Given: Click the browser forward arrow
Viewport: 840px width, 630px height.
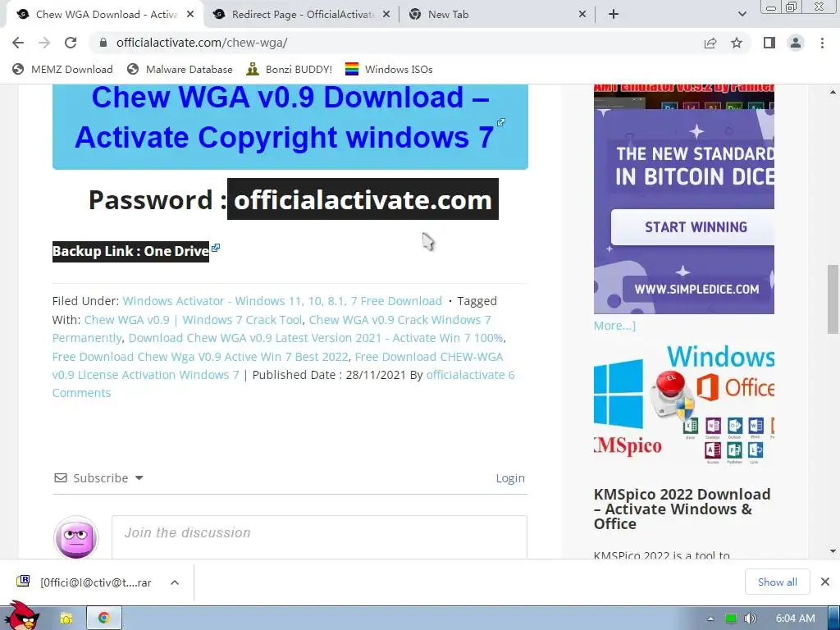Looking at the screenshot, I should tap(44, 43).
